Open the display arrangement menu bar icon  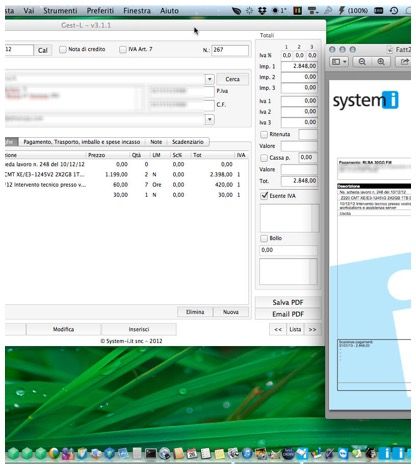[313, 11]
